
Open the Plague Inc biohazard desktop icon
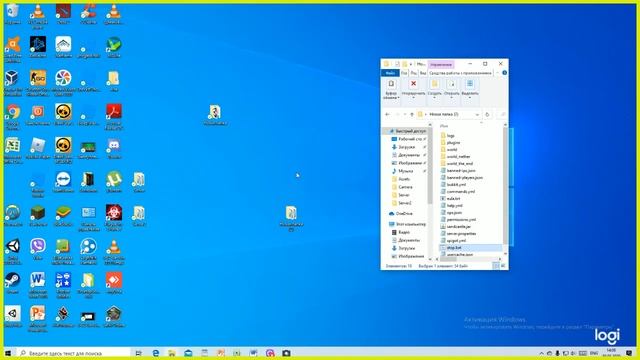114,217
